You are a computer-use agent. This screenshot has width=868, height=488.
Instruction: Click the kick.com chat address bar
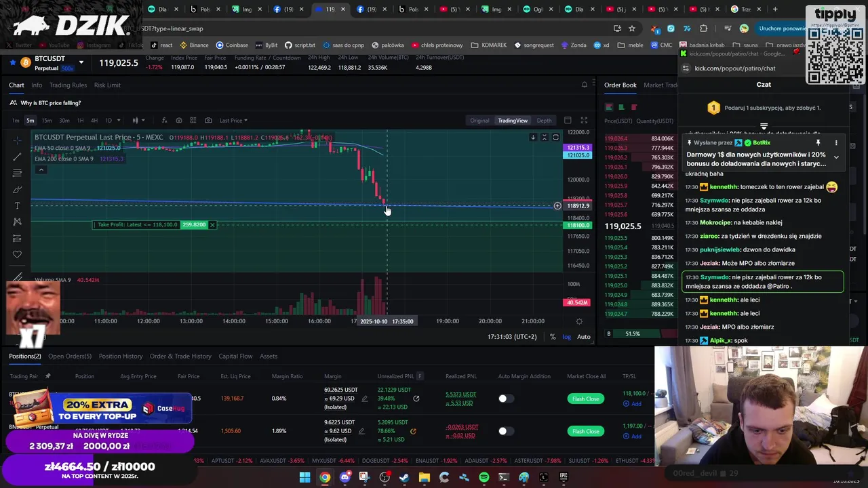tap(735, 68)
